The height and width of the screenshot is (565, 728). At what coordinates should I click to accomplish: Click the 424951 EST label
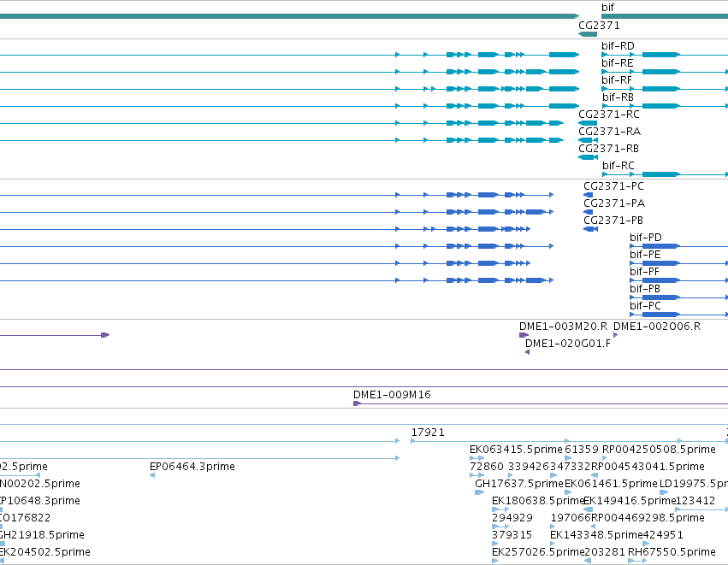click(x=663, y=535)
